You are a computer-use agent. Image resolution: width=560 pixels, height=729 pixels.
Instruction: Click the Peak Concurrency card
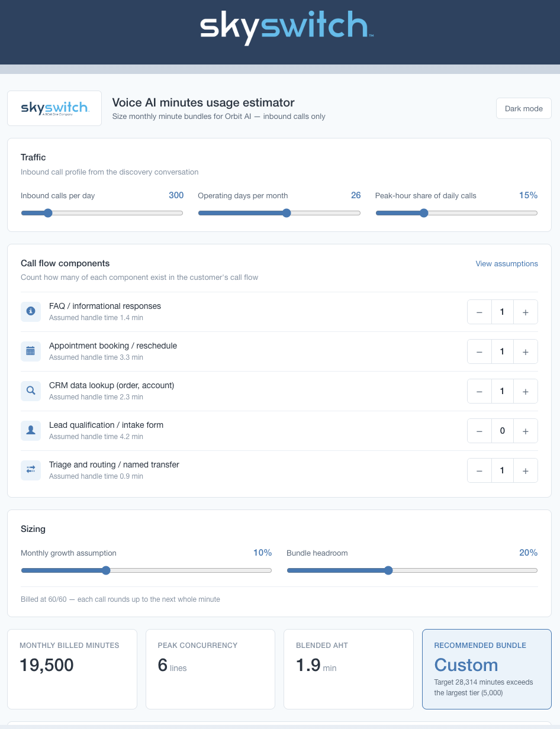click(210, 669)
